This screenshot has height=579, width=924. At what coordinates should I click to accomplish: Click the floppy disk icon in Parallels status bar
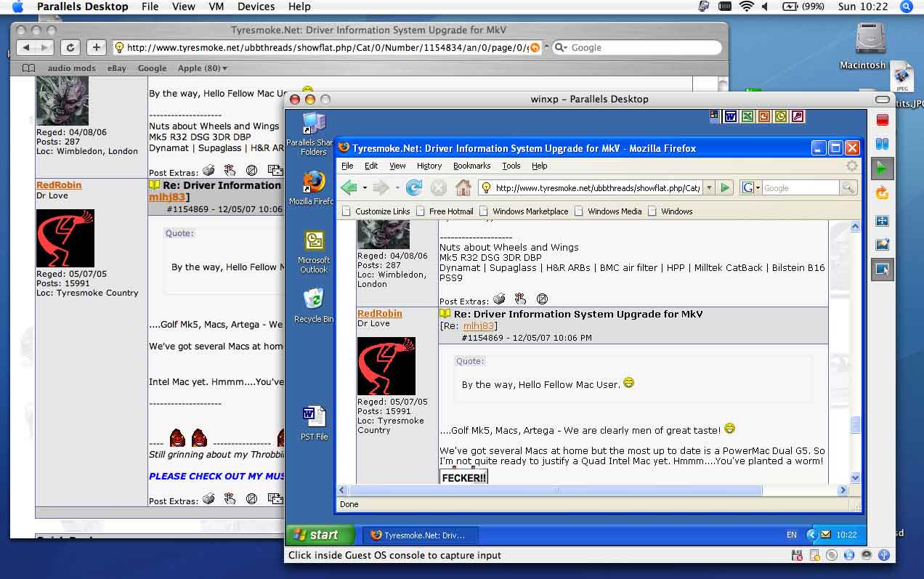798,556
